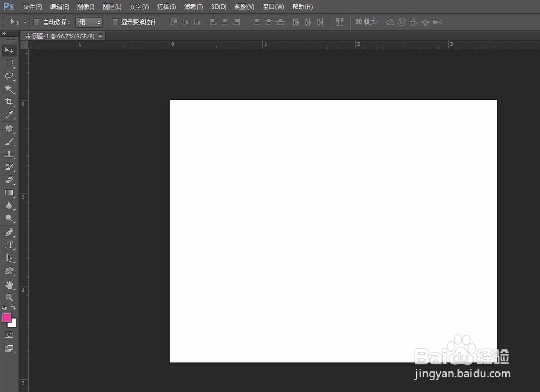540x392 pixels.
Task: Open the 选择(S) menu
Action: point(166,7)
